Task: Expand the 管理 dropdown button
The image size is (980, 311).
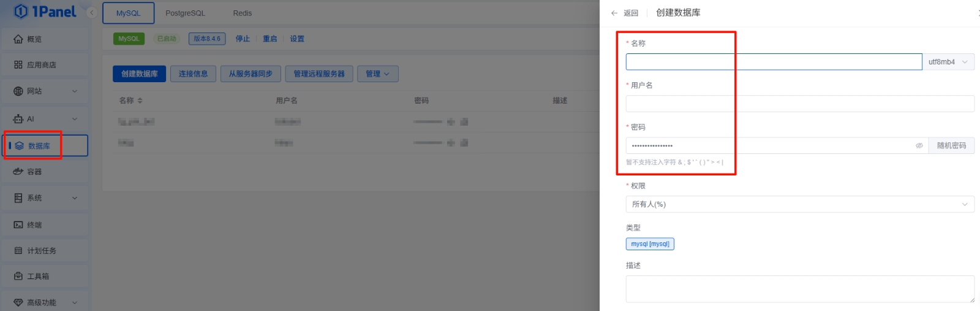Action: coord(377,74)
